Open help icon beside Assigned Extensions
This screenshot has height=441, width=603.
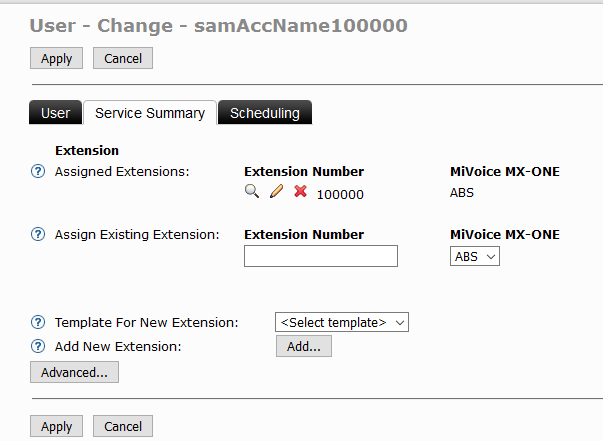tap(38, 172)
